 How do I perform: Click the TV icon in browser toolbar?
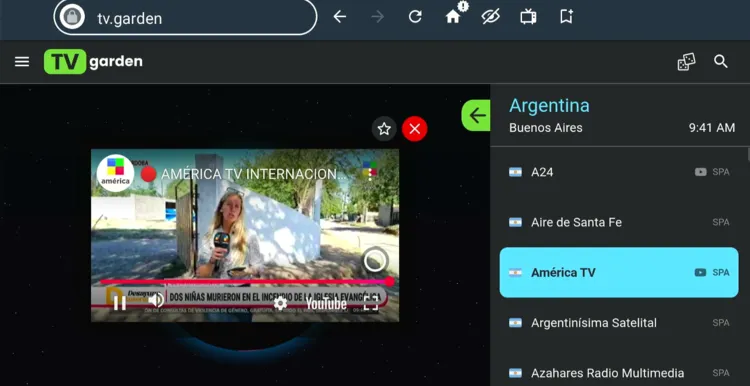(528, 17)
